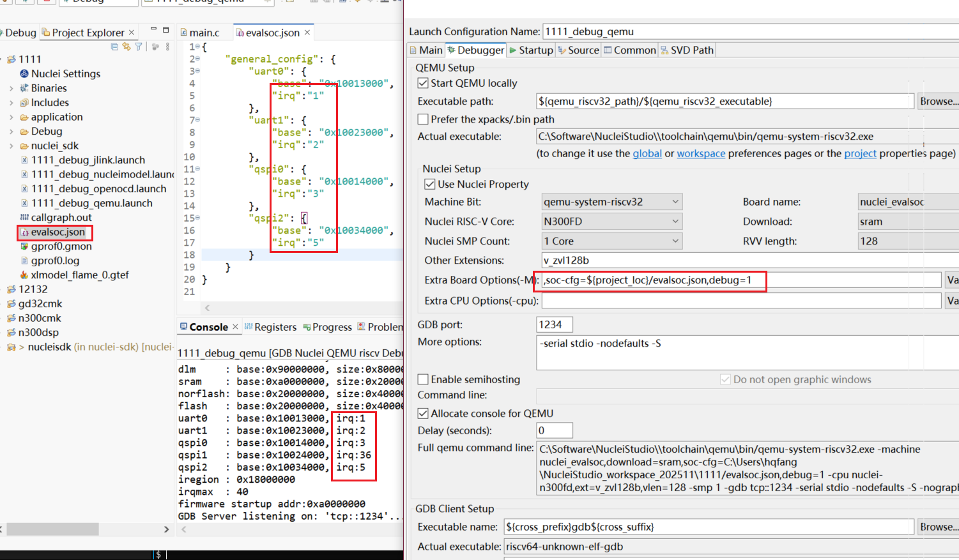Click the GDB port input field

click(554, 324)
